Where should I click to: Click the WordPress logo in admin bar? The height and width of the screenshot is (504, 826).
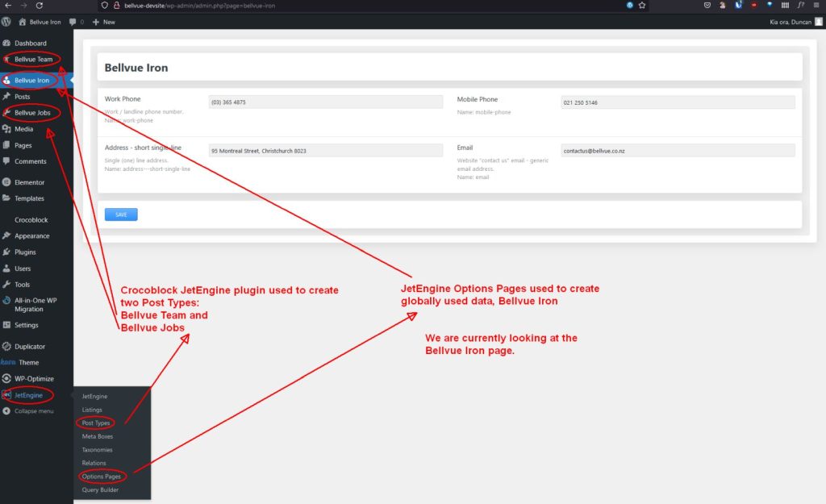point(6,22)
